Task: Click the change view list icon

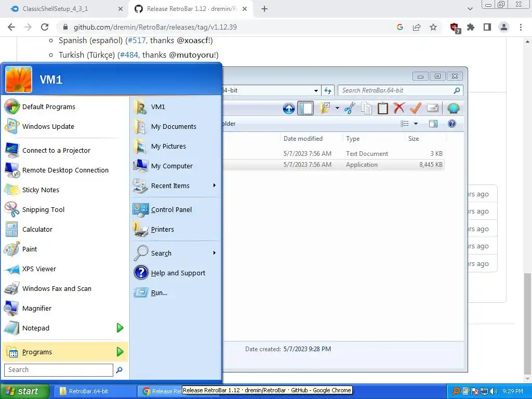Action: coord(404,124)
